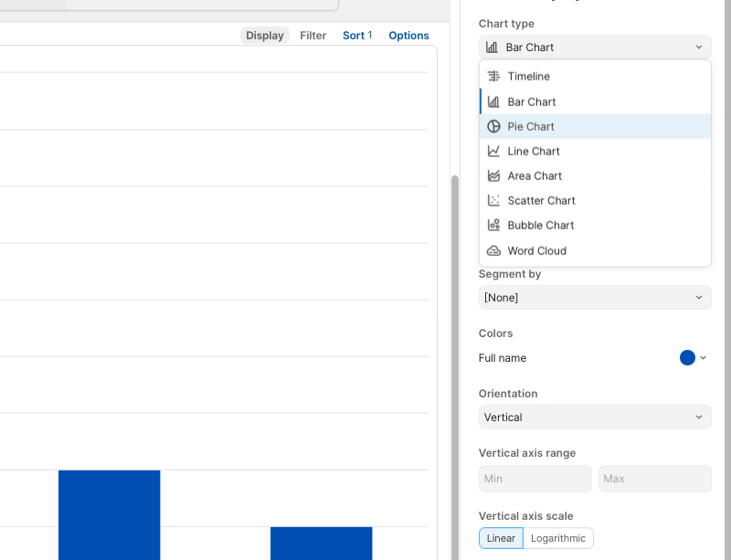Select the Word Cloud icon
This screenshot has height=560, width=731.
click(493, 250)
